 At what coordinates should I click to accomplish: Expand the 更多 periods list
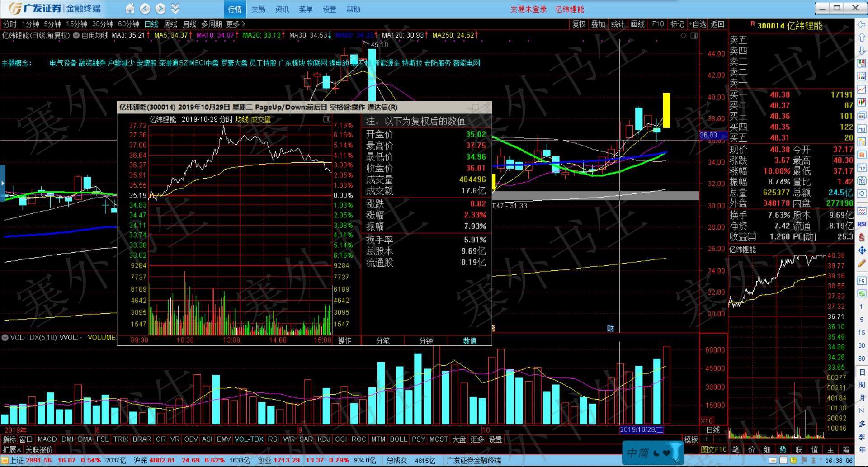[x=236, y=24]
